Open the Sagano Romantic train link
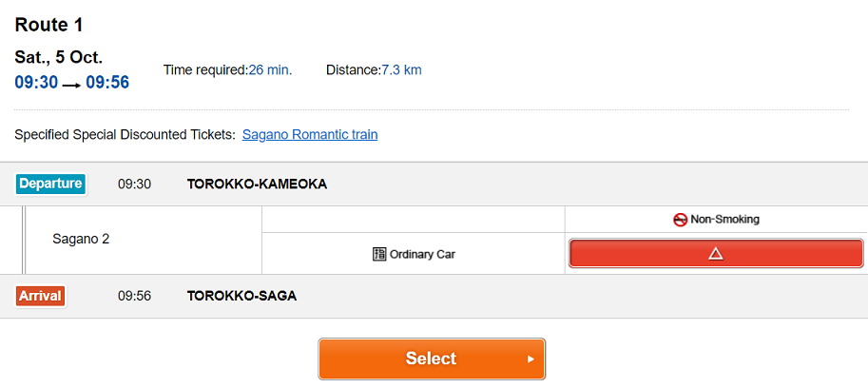The width and height of the screenshot is (868, 388). tap(310, 135)
